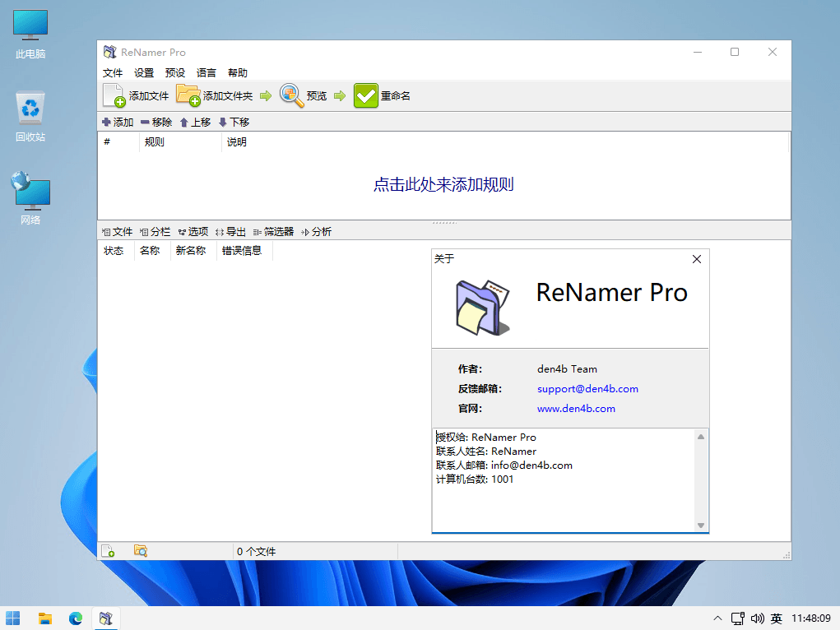Click the Rename (重命名) green checkmark icon
This screenshot has width=840, height=630.
[x=366, y=96]
